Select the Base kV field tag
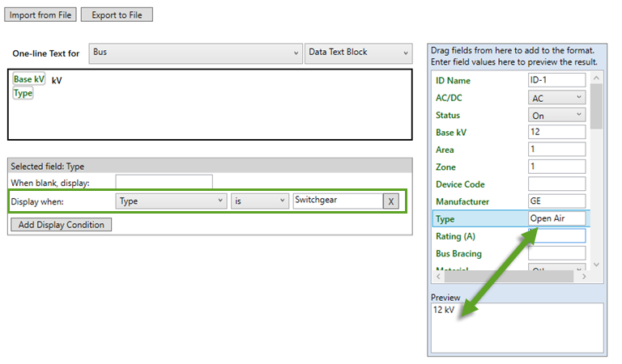This screenshot has width=622, height=364. pyautogui.click(x=28, y=79)
